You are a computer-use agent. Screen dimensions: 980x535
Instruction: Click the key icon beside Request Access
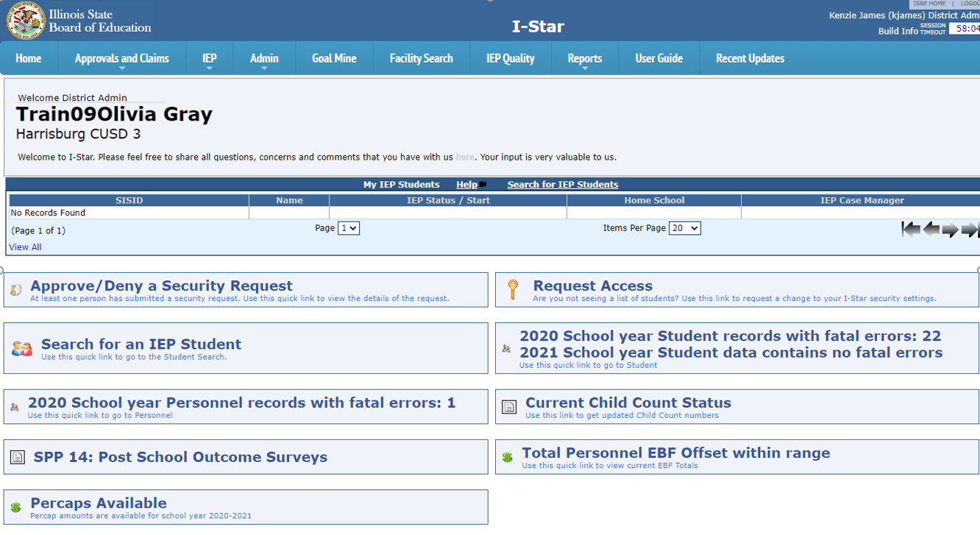(x=514, y=290)
